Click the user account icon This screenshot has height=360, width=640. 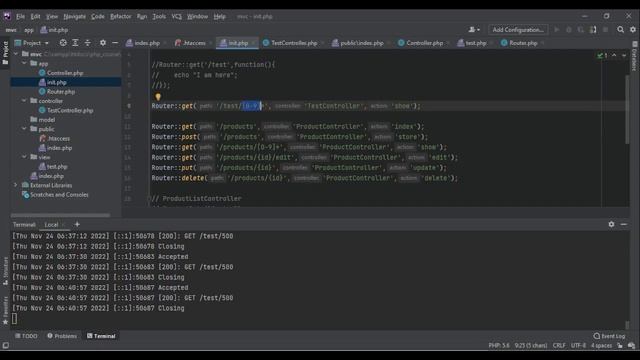pos(473,30)
